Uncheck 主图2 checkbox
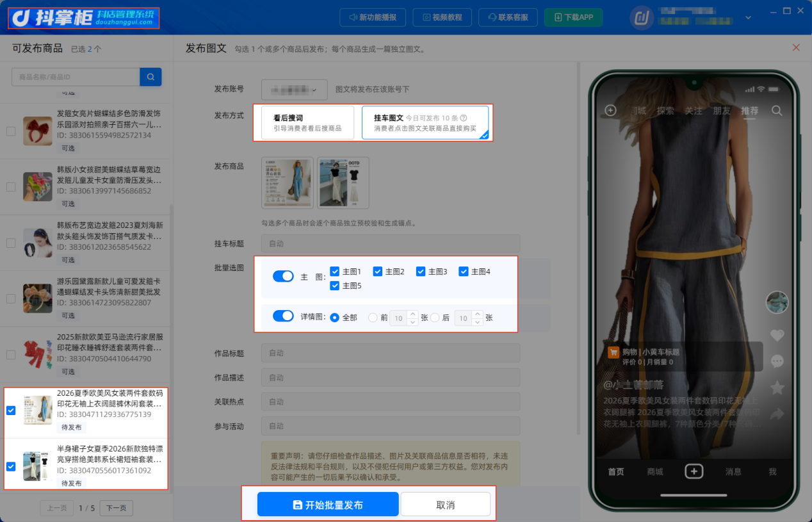The height and width of the screenshot is (522, 812). pos(377,272)
